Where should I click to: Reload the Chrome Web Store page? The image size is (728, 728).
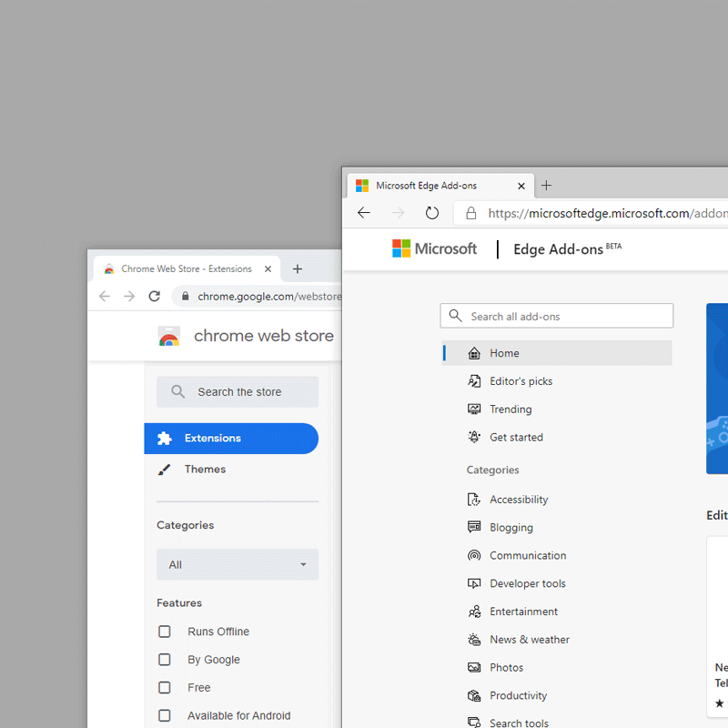tap(155, 296)
